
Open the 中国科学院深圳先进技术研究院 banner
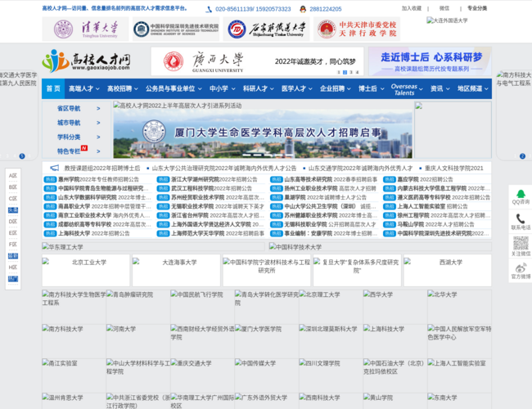(176, 29)
